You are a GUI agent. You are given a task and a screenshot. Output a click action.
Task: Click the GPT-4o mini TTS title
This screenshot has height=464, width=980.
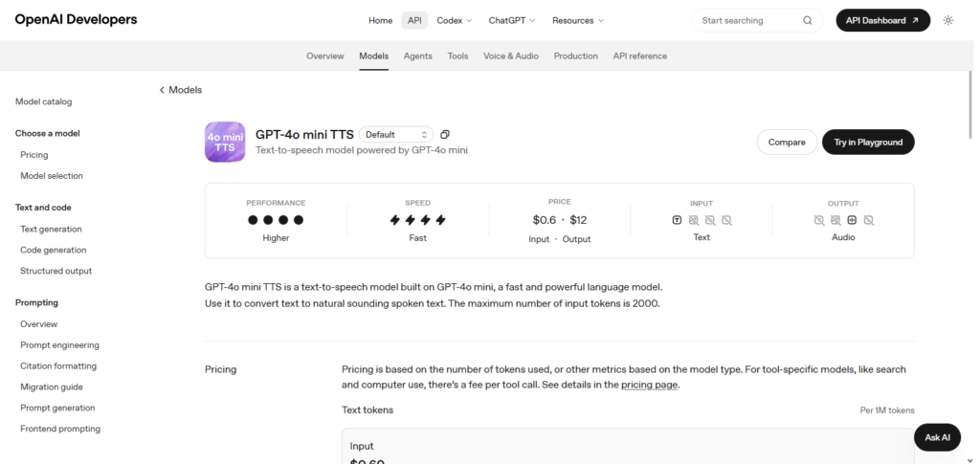[304, 134]
